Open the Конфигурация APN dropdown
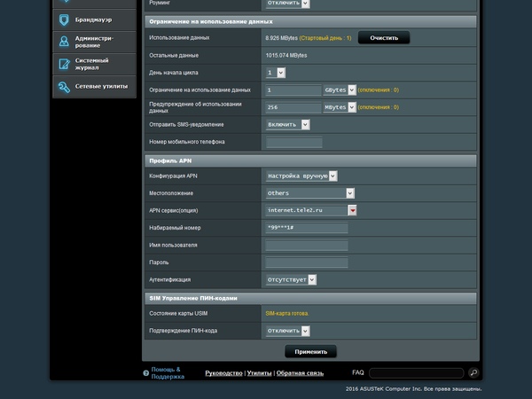The height and width of the screenshot is (399, 532). tap(301, 176)
